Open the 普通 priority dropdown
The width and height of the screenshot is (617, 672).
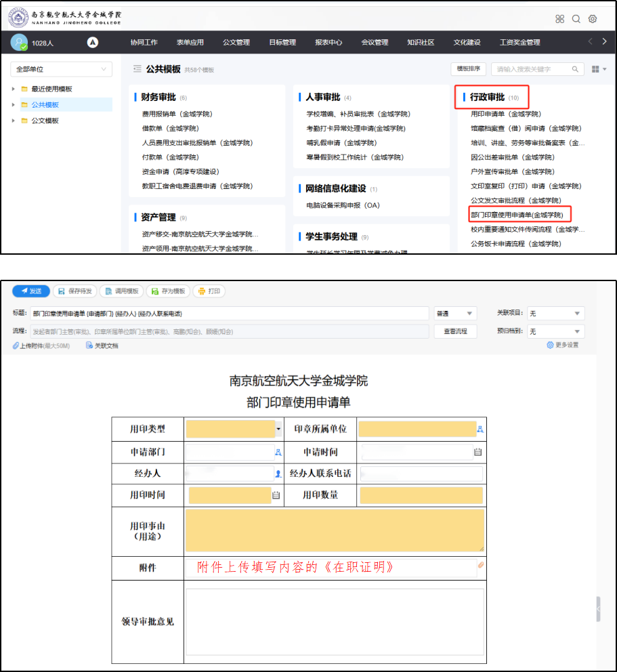(x=455, y=313)
